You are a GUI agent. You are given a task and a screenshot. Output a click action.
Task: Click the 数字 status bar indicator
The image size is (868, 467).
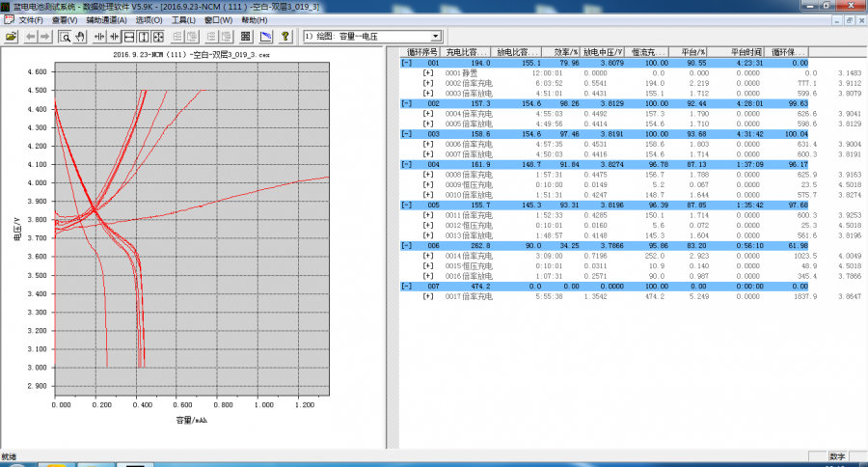click(x=837, y=457)
